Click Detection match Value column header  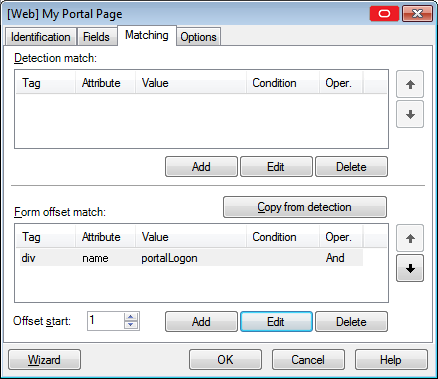coord(191,83)
